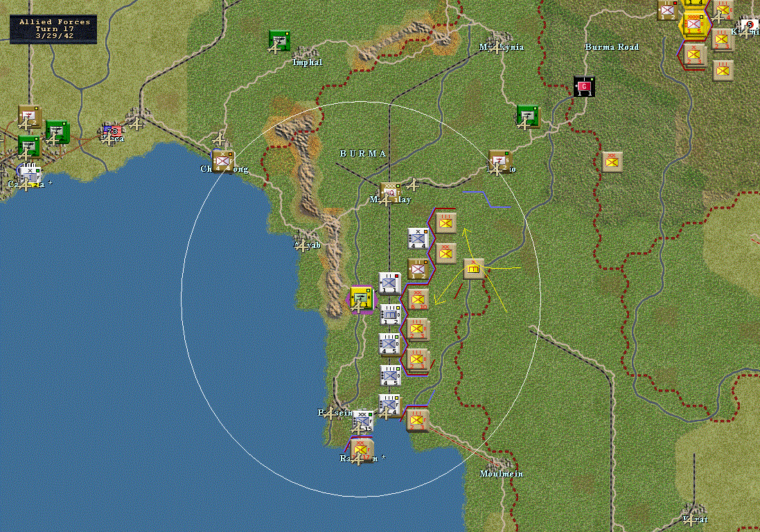Select the Japanese XX division occupying Rangoon
The image size is (760, 532).
(x=362, y=449)
